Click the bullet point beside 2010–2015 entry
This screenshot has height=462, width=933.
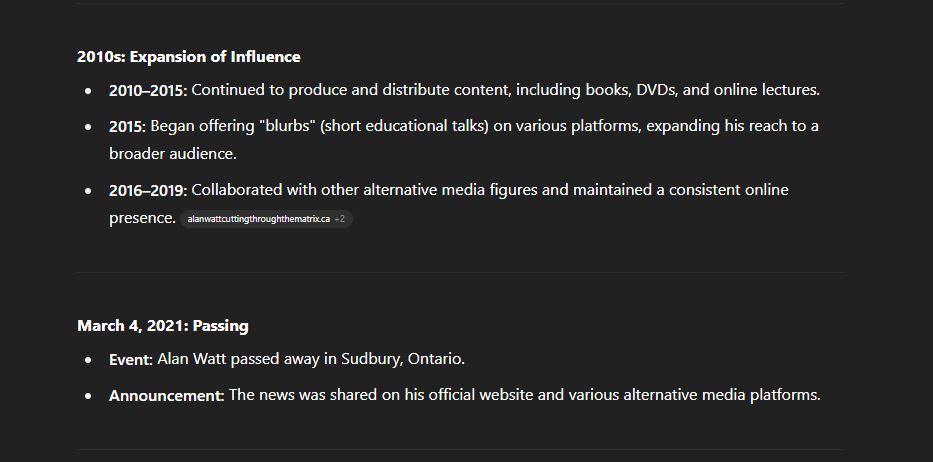point(89,91)
